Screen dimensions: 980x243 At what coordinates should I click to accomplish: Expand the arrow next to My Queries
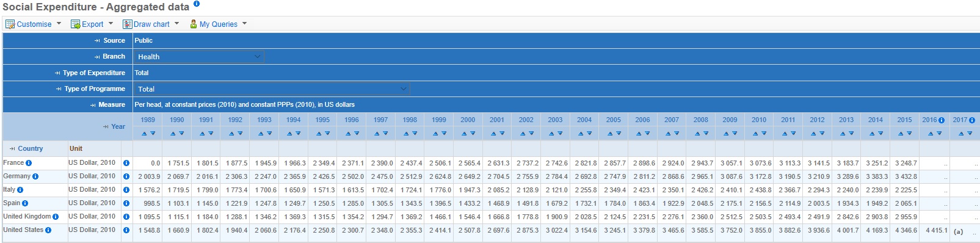point(244,24)
